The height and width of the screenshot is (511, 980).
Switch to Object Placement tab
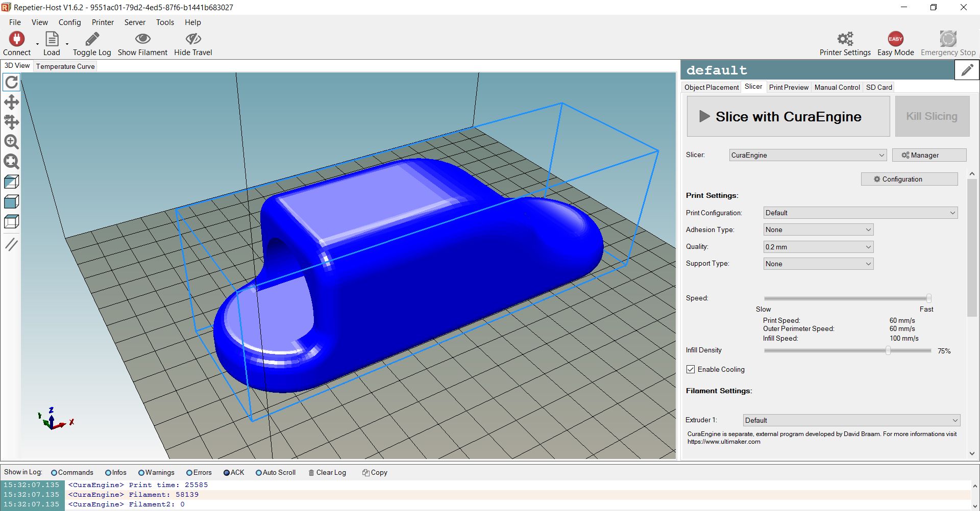click(712, 87)
